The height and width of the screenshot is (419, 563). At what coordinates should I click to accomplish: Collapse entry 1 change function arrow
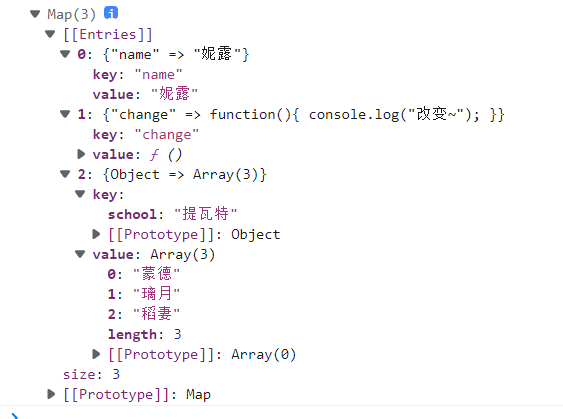65,114
